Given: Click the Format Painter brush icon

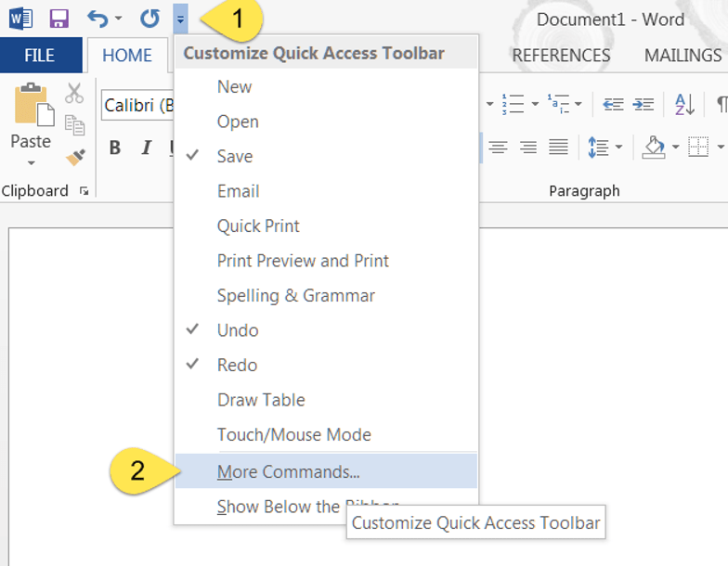Looking at the screenshot, I should [75, 157].
